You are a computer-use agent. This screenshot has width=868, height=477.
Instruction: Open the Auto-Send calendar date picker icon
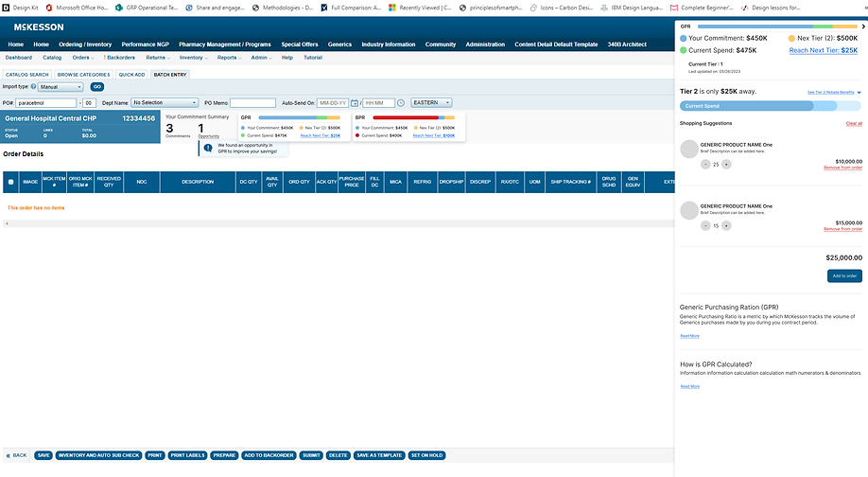tap(355, 103)
